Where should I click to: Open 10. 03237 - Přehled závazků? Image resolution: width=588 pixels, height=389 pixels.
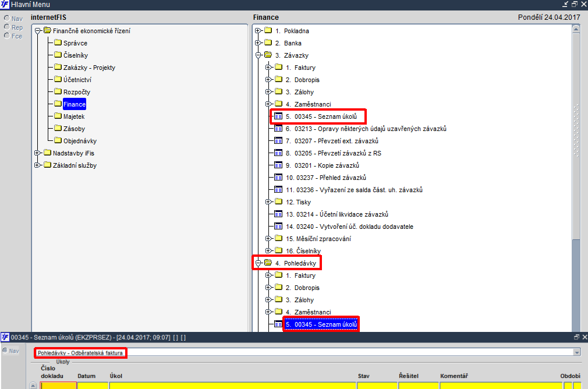(x=326, y=178)
